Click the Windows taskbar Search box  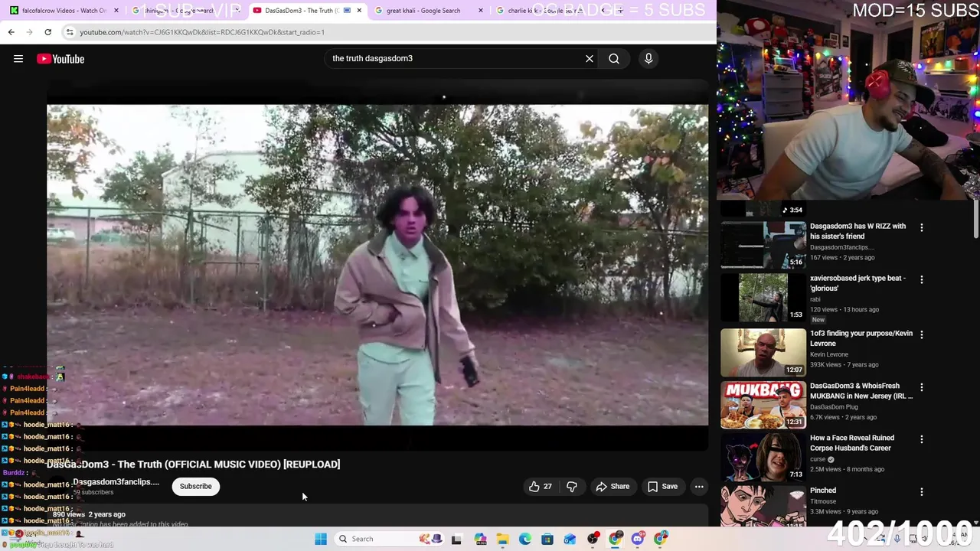coord(388,539)
